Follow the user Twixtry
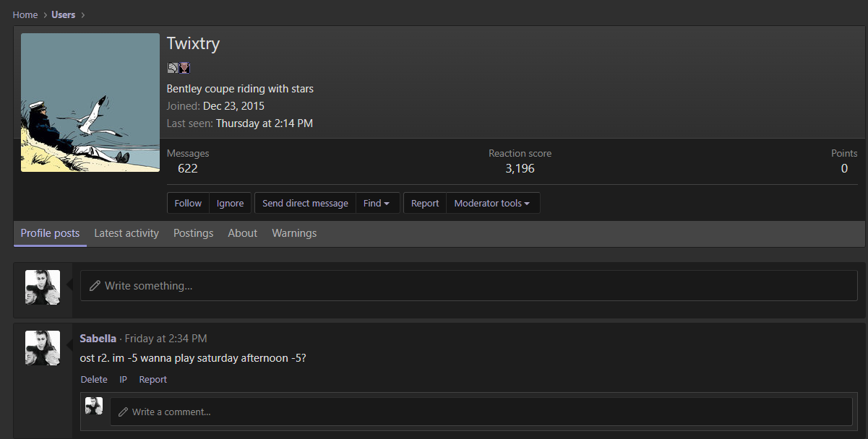Viewport: 868px width, 439px height. click(188, 204)
